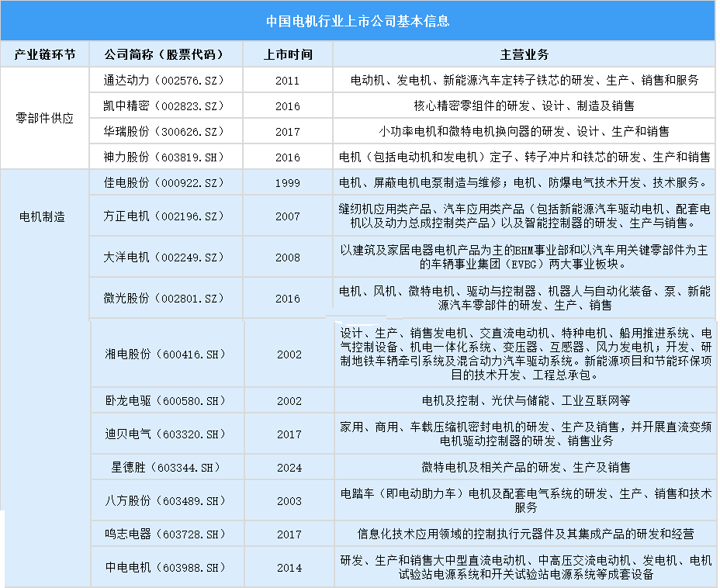Select the 通达动力（002576.SZ） company cell
This screenshot has width=720, height=588.
pos(164,80)
